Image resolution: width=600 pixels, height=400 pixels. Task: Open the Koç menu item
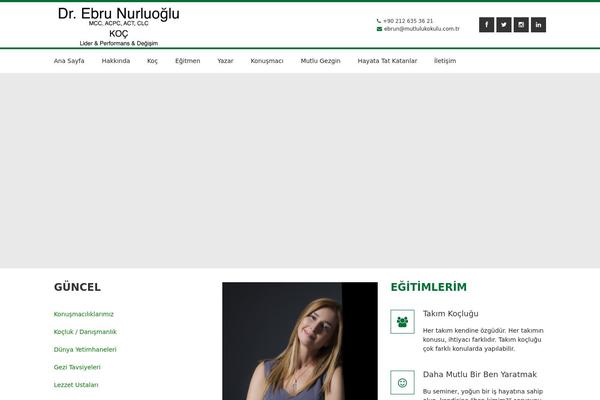tap(152, 61)
